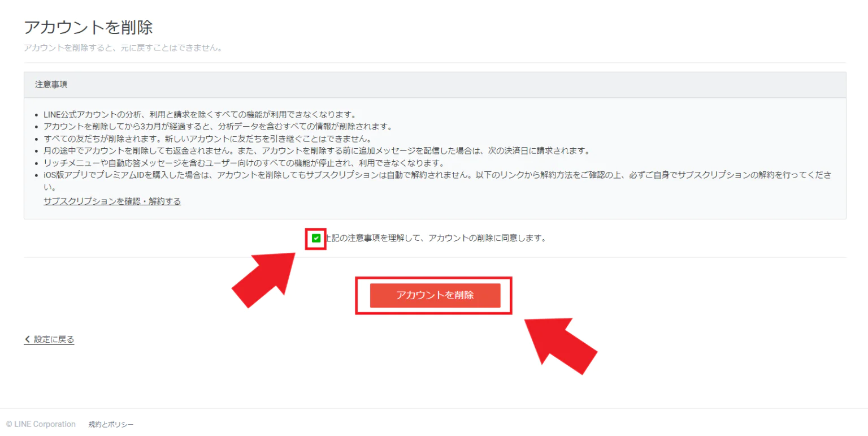Go back via 設定に戻る link
The height and width of the screenshot is (436, 868).
click(54, 339)
